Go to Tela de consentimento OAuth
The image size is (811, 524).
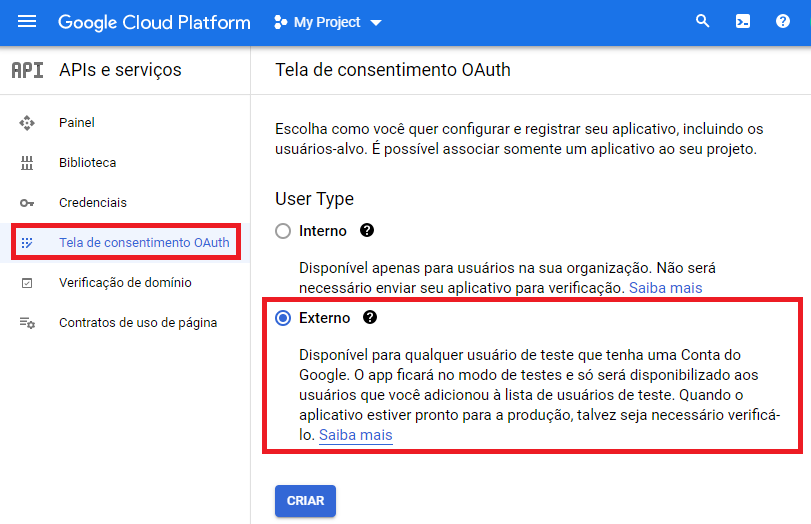[144, 242]
